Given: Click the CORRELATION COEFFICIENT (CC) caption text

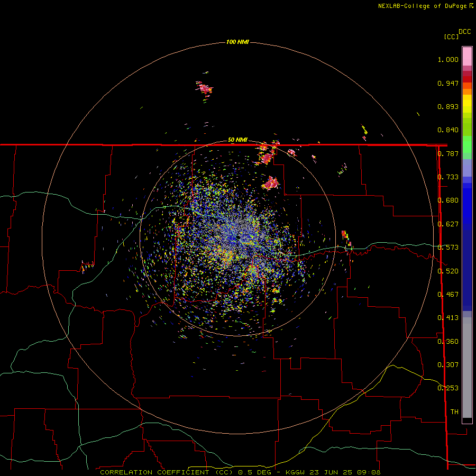Looking at the screenshot, I should [x=167, y=472].
